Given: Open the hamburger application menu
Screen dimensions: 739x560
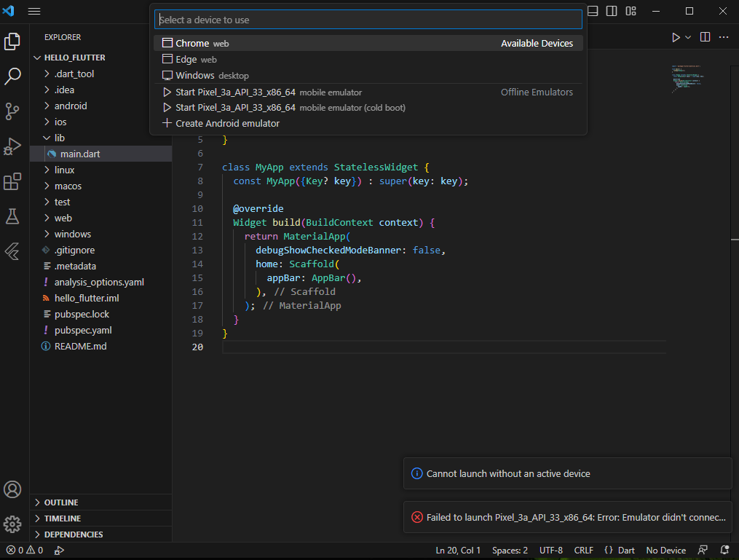Looking at the screenshot, I should [34, 11].
